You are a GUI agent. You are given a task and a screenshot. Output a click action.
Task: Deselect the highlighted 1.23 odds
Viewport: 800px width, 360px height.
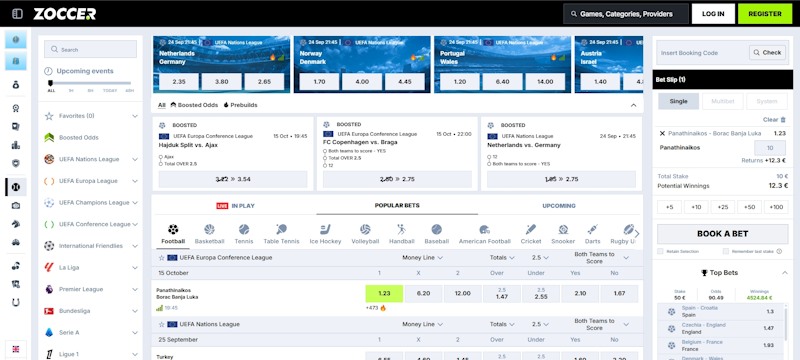384,294
